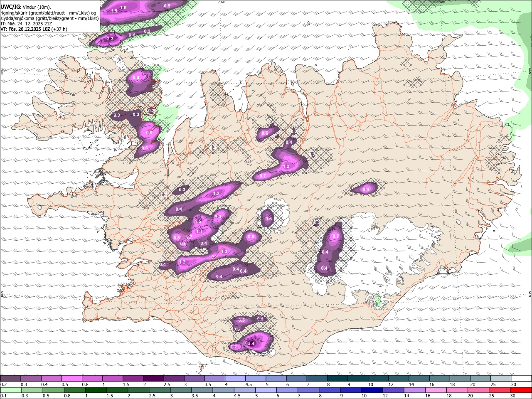The height and width of the screenshot is (399, 532).
Task: Click the "1.1" precipitation value on the map
Action: pos(199,232)
